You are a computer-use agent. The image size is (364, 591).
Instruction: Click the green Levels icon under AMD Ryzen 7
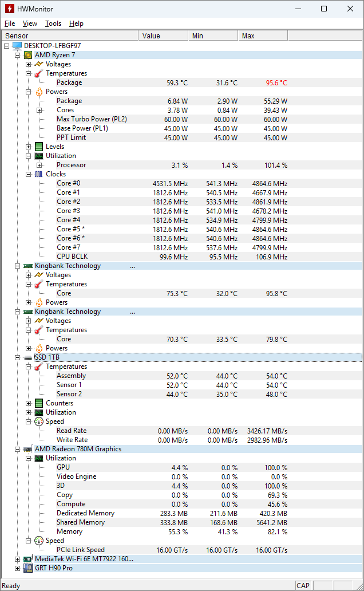click(38, 147)
